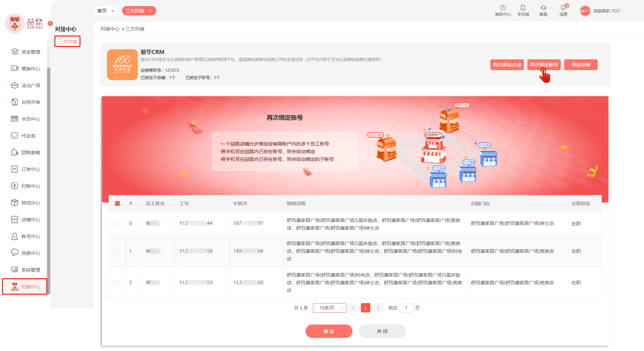Screen dimensions: 644x351
Task: Open 手机端 phone icon
Action: click(x=523, y=8)
